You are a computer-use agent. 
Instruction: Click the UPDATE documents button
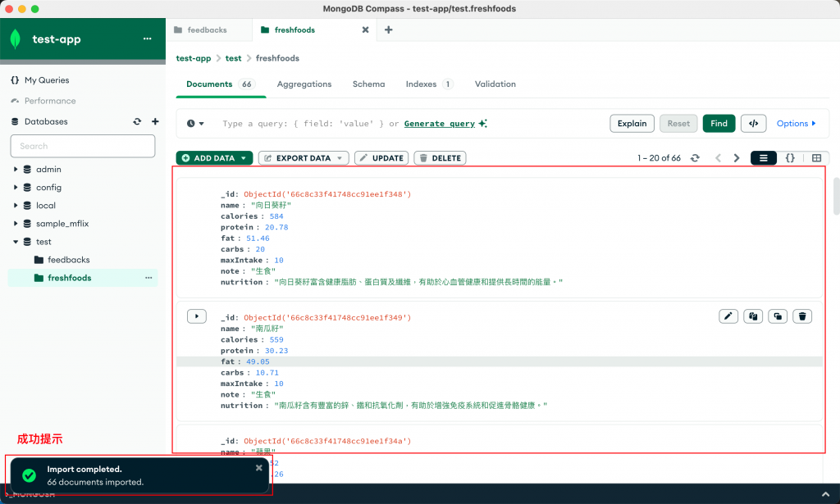[381, 158]
